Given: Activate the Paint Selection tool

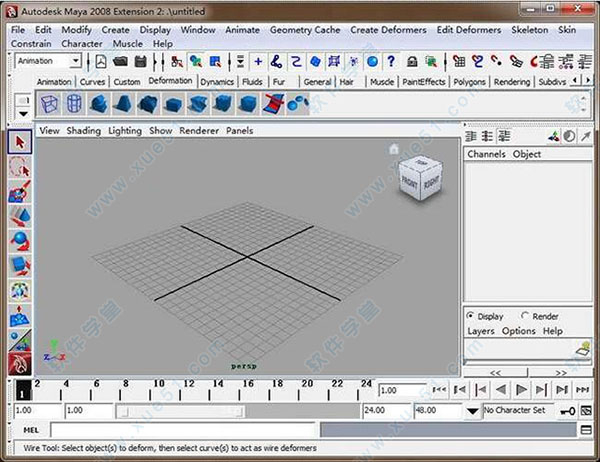Looking at the screenshot, I should (x=20, y=191).
